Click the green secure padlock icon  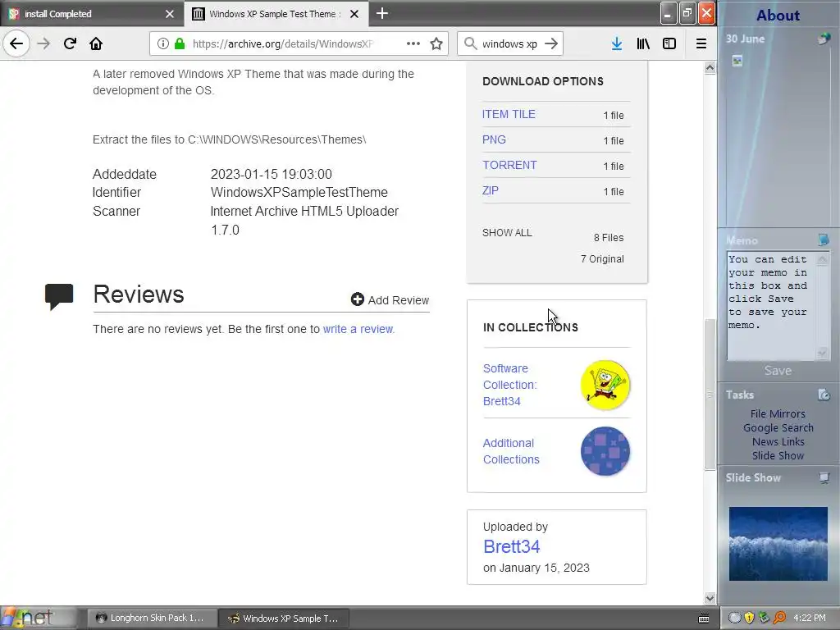(180, 43)
